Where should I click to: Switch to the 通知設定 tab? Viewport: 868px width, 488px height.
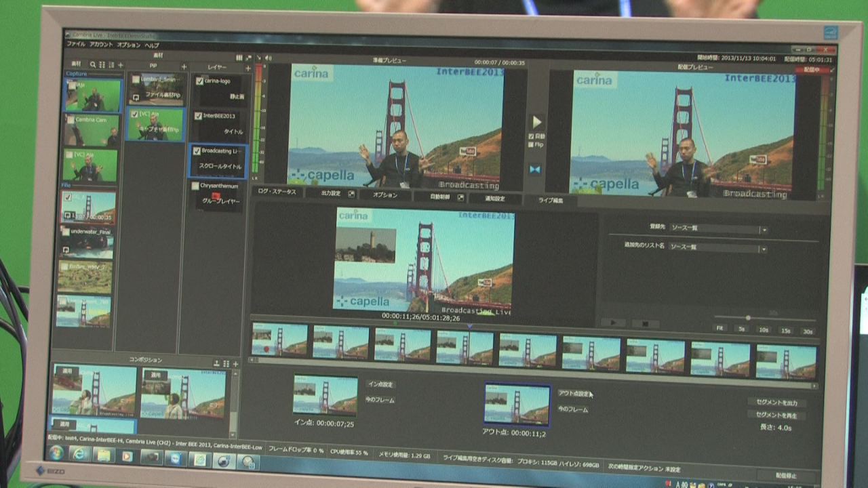495,199
